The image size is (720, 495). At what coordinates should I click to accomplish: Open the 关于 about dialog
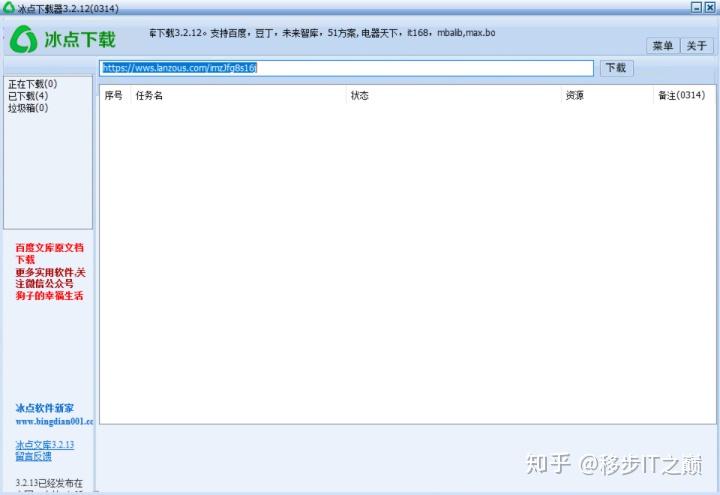click(696, 45)
